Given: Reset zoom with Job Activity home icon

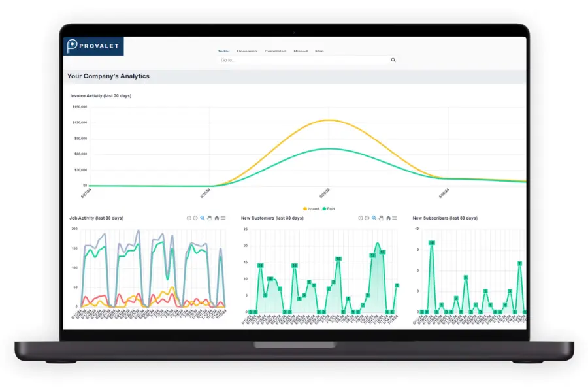Looking at the screenshot, I should (x=216, y=218).
